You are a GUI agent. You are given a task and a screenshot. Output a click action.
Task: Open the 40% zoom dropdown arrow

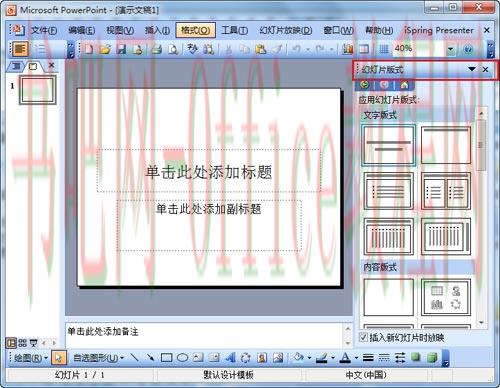pyautogui.click(x=450, y=49)
